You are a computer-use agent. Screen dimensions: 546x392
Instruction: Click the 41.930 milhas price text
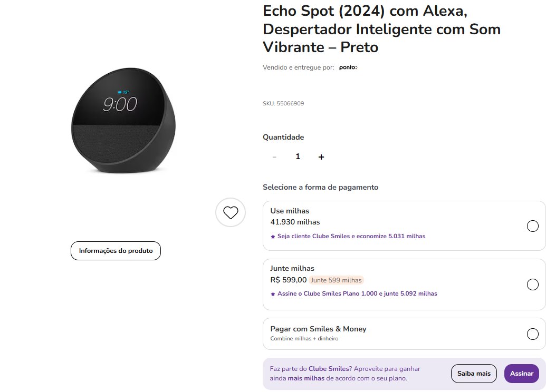(x=295, y=222)
